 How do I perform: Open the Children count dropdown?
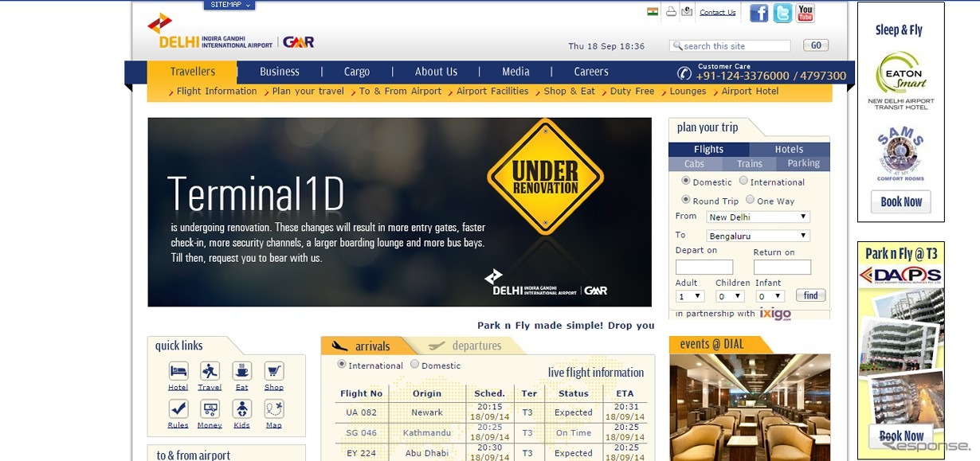tap(730, 296)
